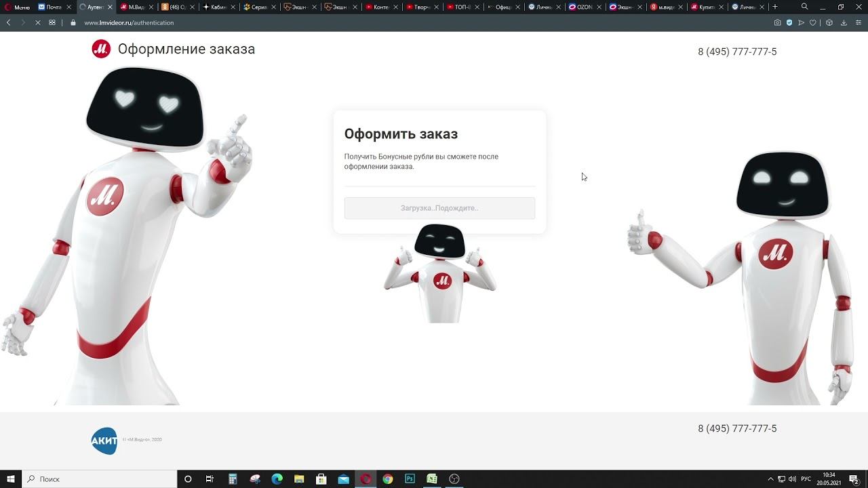Open the notification center icon
Viewport: 868px width, 488px height.
(x=854, y=479)
